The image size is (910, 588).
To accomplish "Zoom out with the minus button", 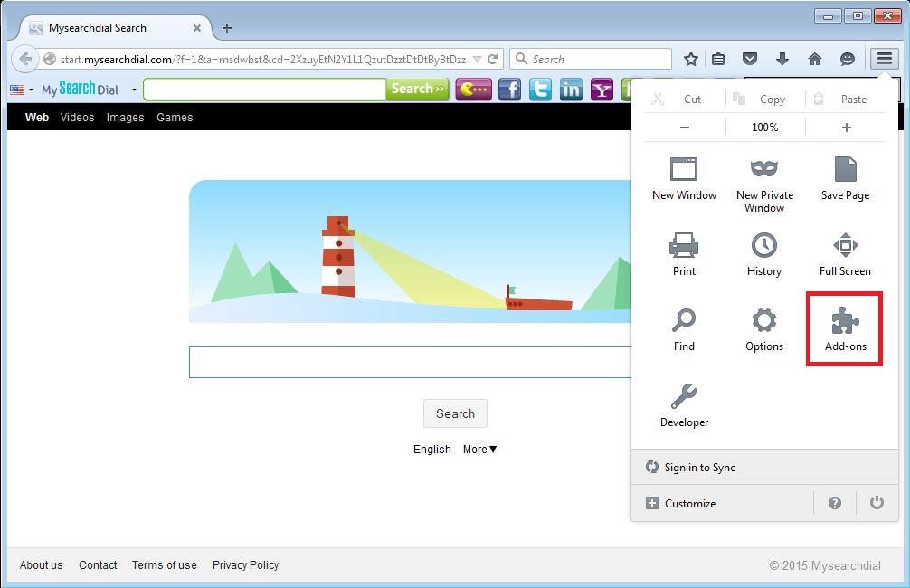I will (685, 128).
